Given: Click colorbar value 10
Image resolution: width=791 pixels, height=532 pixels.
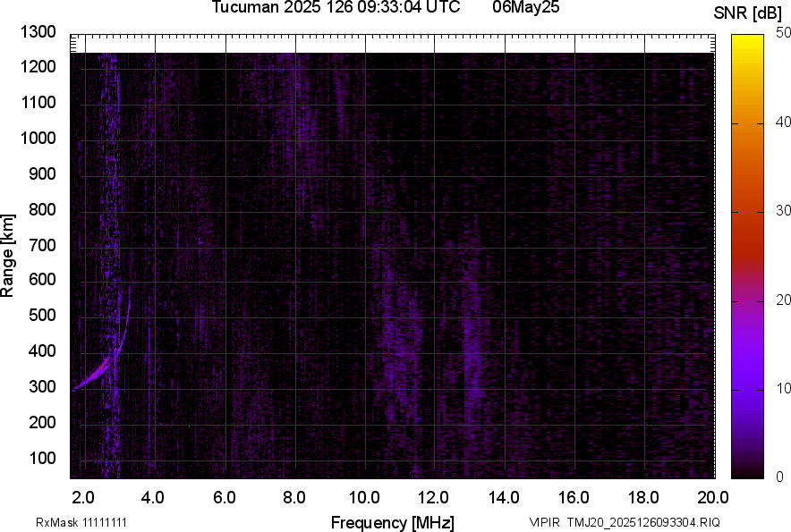Looking at the screenshot, I should pyautogui.click(x=783, y=388).
